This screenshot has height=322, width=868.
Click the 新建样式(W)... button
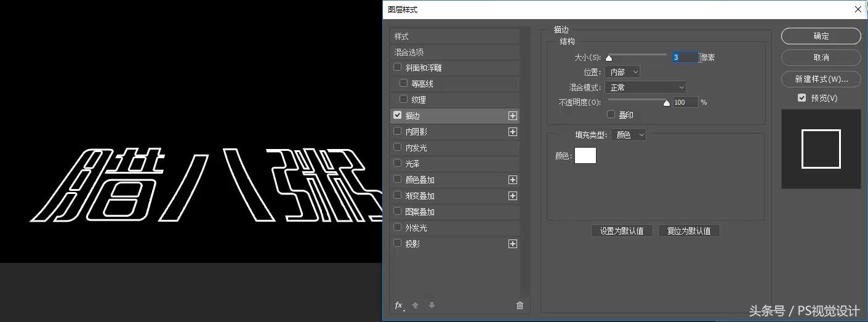click(821, 79)
